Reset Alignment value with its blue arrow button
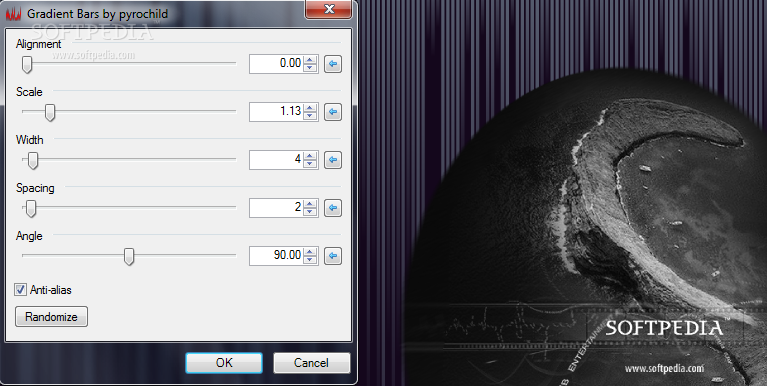This screenshot has width=767, height=386. [x=333, y=64]
